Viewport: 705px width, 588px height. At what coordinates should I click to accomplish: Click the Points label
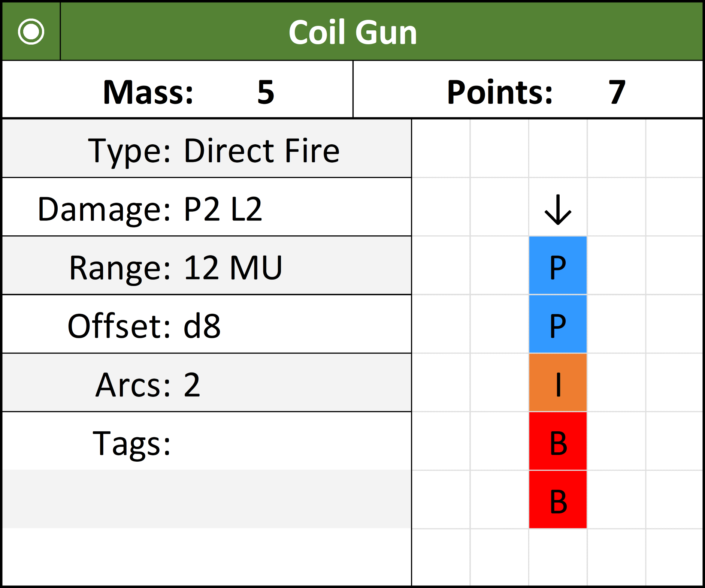pos(500,92)
